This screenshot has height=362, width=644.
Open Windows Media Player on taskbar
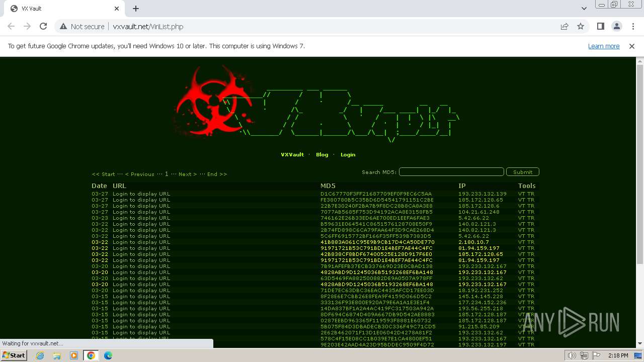pos(74,355)
